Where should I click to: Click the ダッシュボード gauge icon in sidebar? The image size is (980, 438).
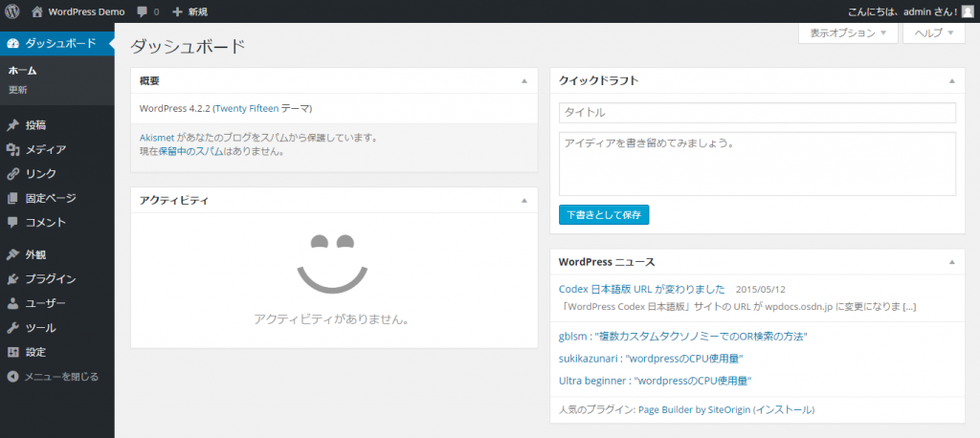12,43
